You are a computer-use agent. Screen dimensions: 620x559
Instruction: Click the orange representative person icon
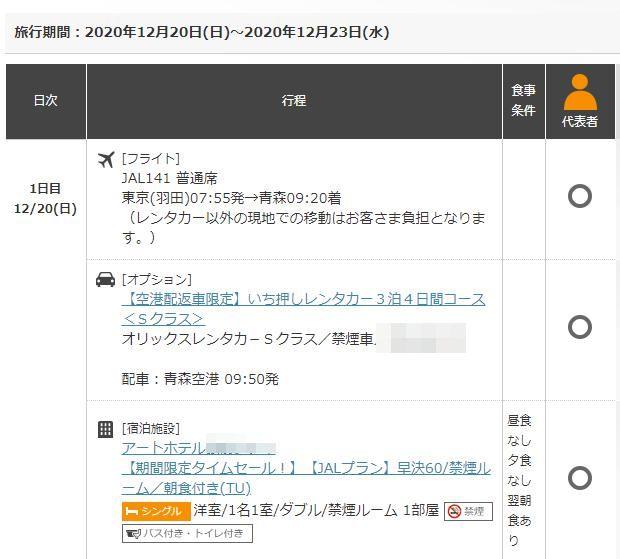click(580, 93)
